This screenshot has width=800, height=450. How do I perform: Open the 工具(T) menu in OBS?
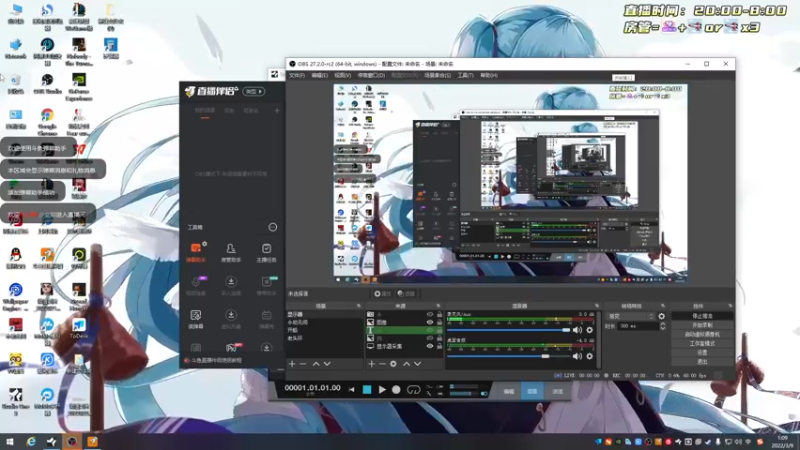pos(465,75)
